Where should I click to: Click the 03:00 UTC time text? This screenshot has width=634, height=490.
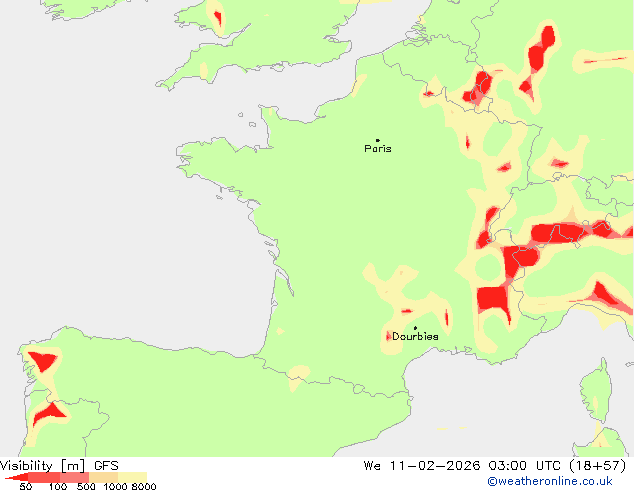click(x=524, y=466)
